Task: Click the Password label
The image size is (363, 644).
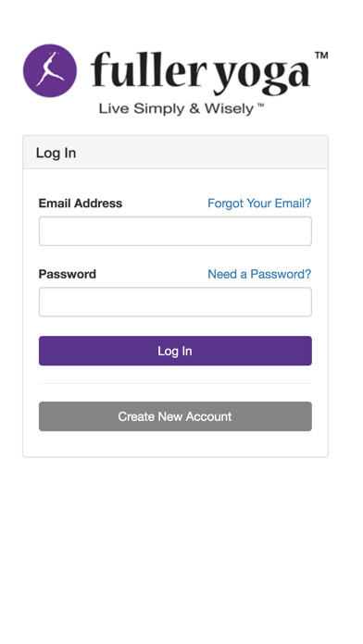Action: (68, 274)
